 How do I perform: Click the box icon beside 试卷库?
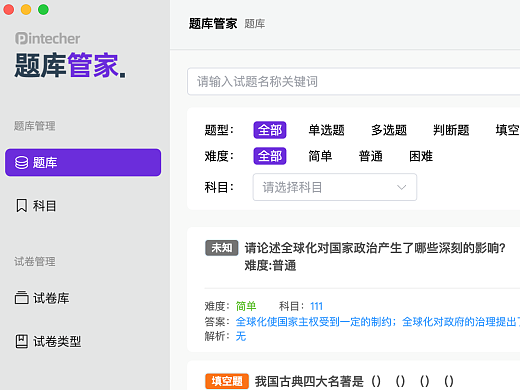click(22, 298)
